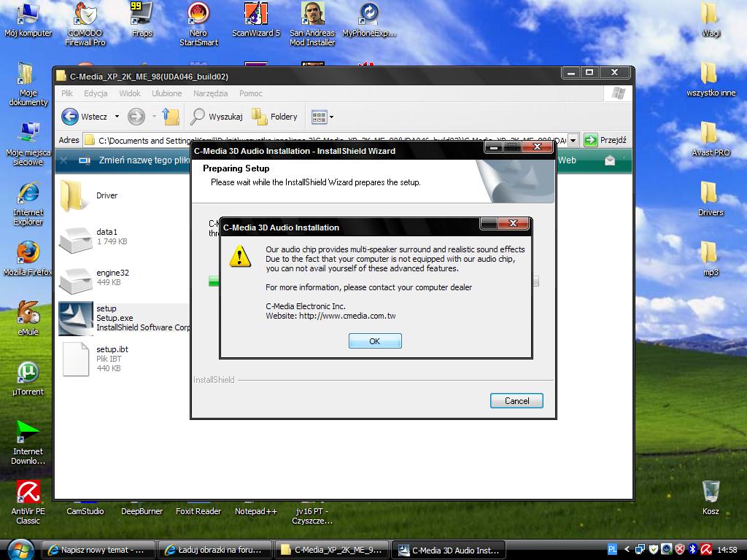Click the Bluetooth tray icon
The image size is (747, 560).
[x=693, y=550]
